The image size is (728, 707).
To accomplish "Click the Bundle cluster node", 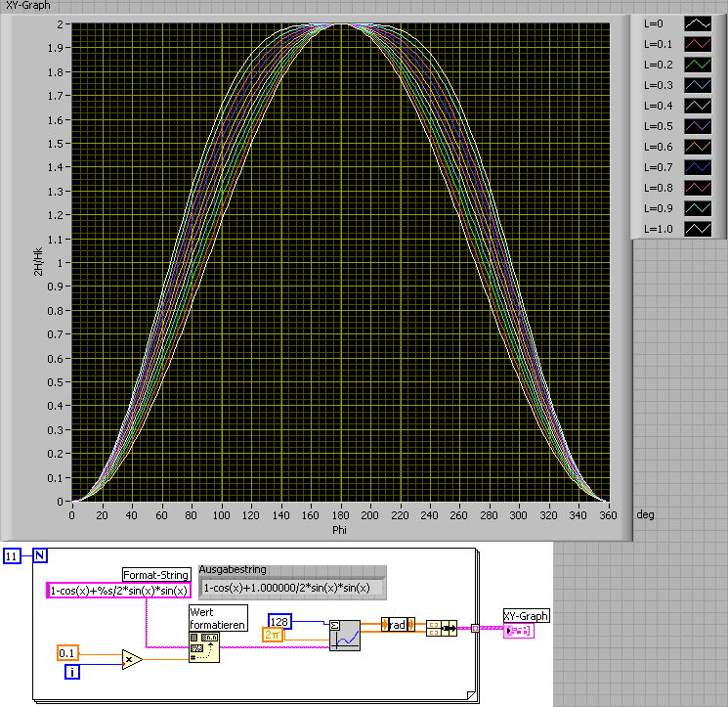I will 442,629.
